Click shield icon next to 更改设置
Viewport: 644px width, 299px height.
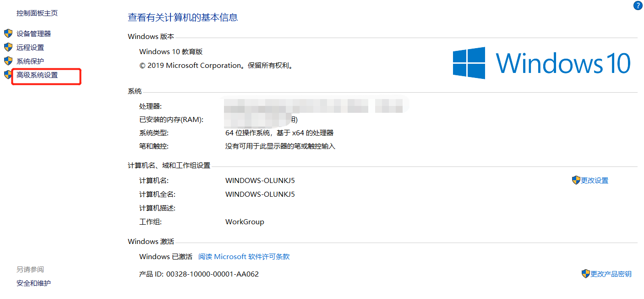tap(576, 180)
